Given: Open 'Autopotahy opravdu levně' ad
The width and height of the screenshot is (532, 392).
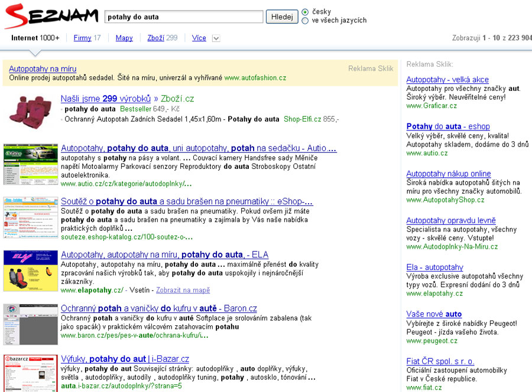Looking at the screenshot, I should coord(451,221).
